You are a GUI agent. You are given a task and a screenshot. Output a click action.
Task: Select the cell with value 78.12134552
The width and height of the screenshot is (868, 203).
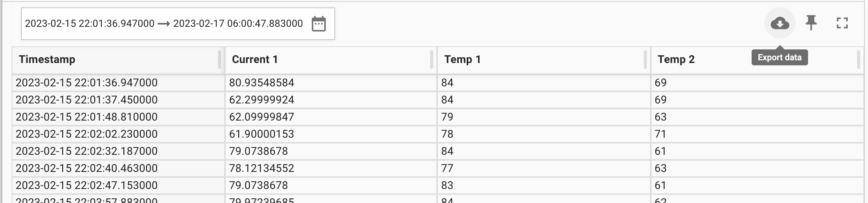pos(331,168)
